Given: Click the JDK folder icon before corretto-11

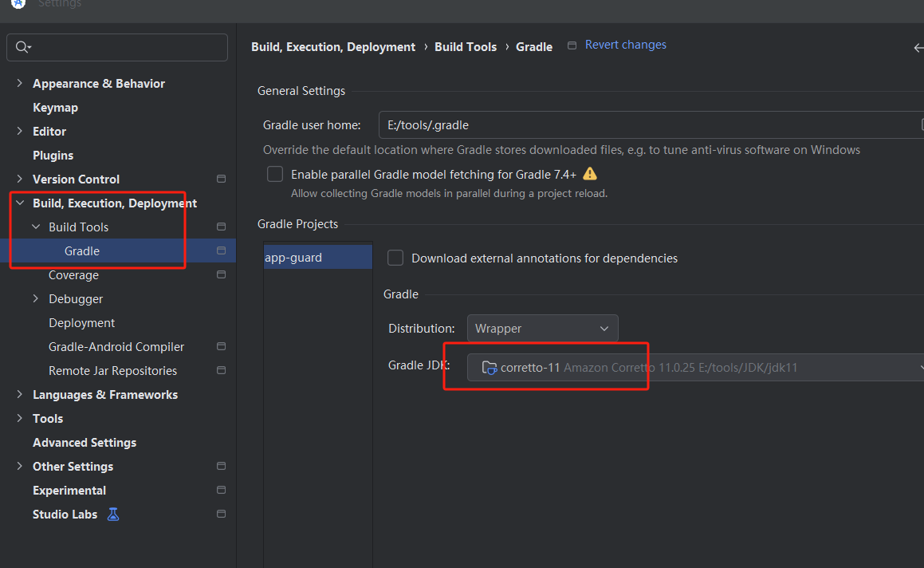Looking at the screenshot, I should click(x=490, y=368).
